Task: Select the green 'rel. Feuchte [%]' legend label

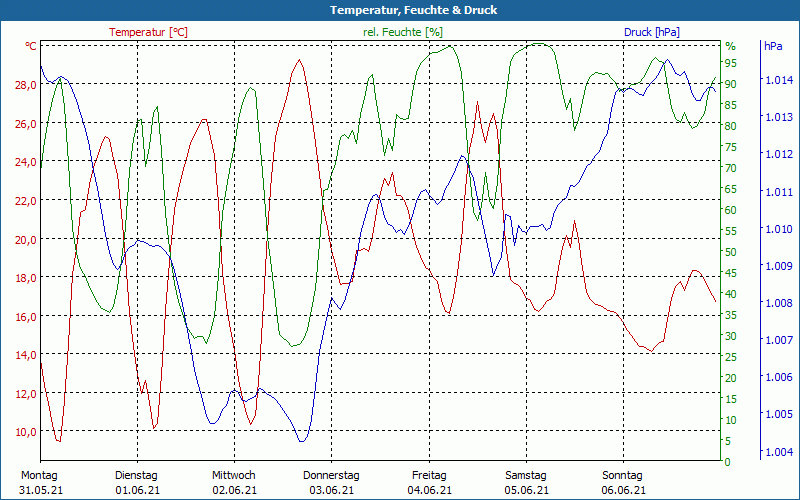Action: point(403,32)
